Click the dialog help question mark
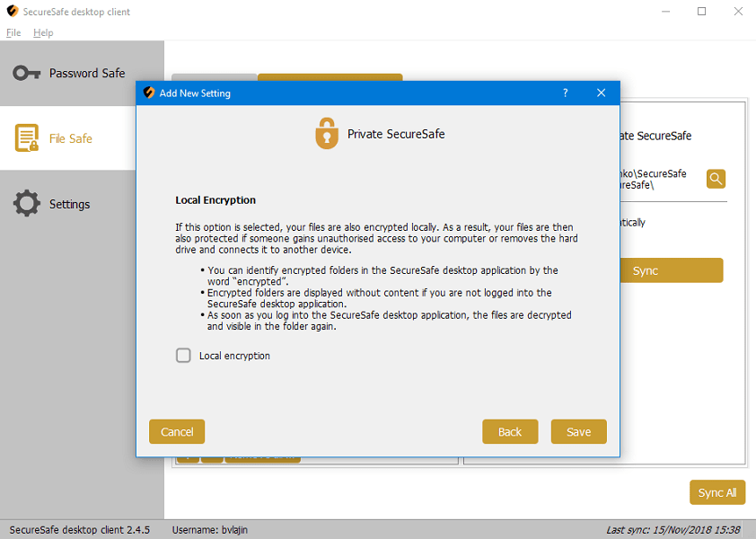This screenshot has width=756, height=539. click(x=565, y=93)
